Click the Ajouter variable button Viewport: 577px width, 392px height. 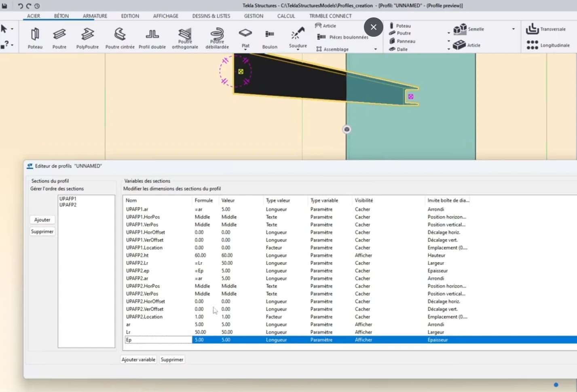click(138, 359)
